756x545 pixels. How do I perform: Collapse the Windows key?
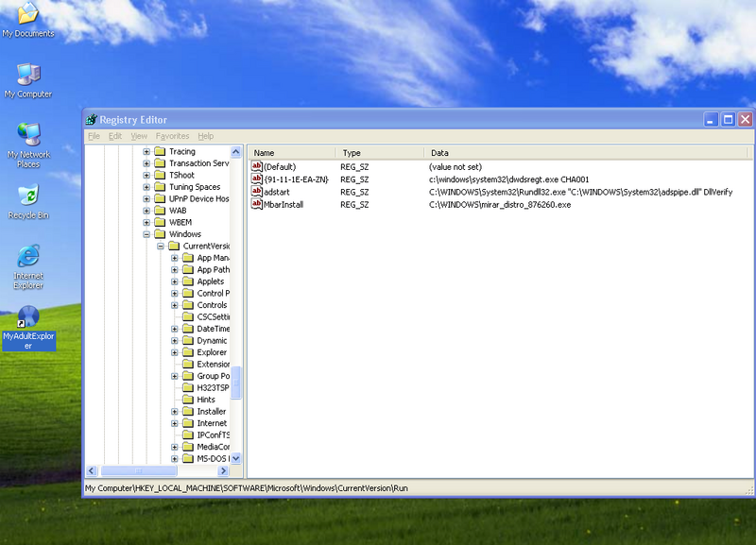point(146,234)
